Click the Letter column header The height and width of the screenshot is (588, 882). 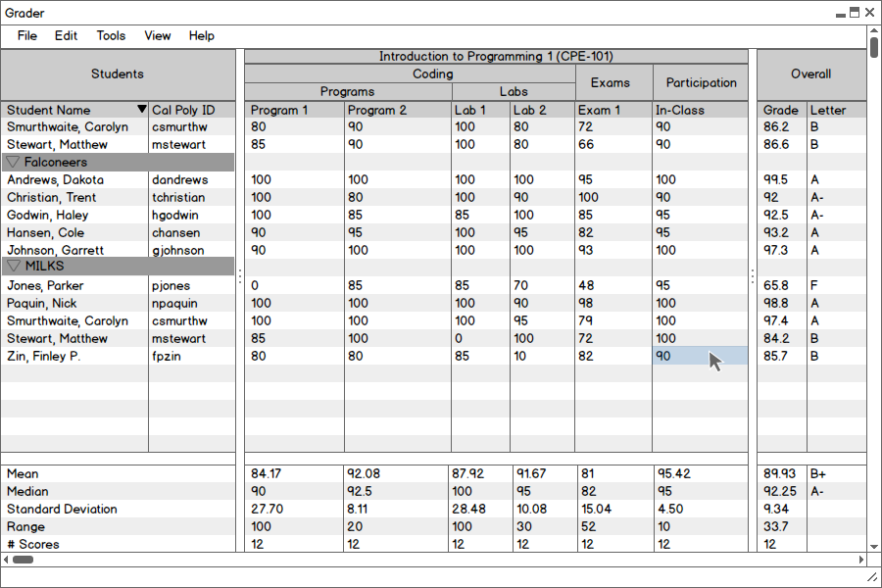pos(837,110)
